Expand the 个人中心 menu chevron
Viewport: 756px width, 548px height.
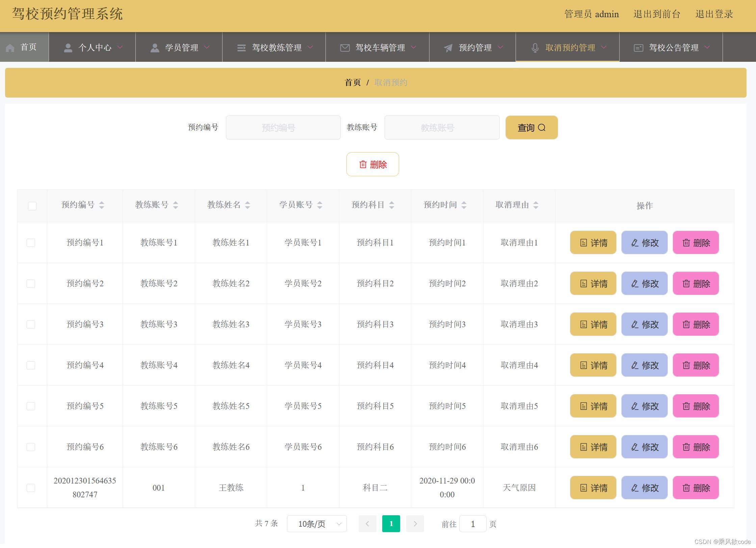pos(120,47)
